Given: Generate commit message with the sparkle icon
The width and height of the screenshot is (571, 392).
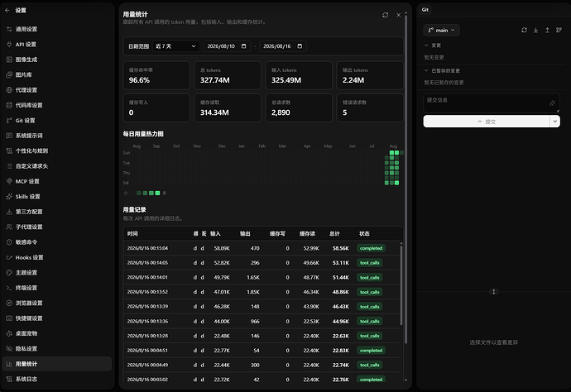Looking at the screenshot, I should [x=552, y=103].
